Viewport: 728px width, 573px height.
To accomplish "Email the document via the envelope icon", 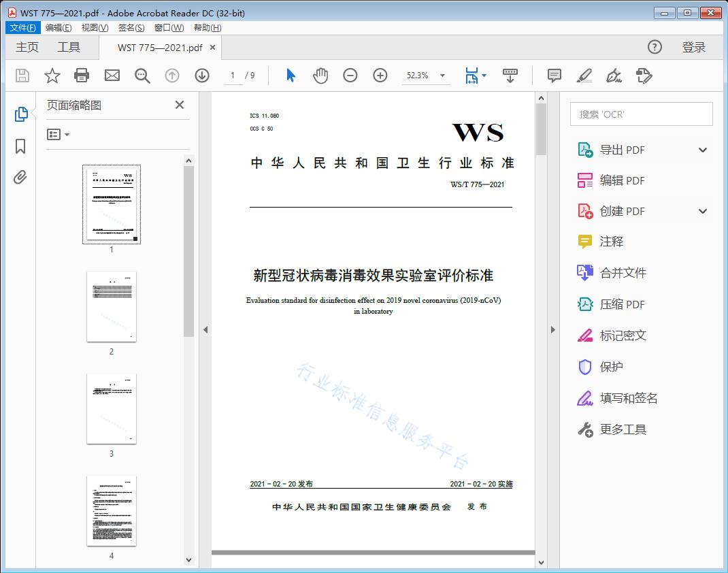I will (112, 76).
